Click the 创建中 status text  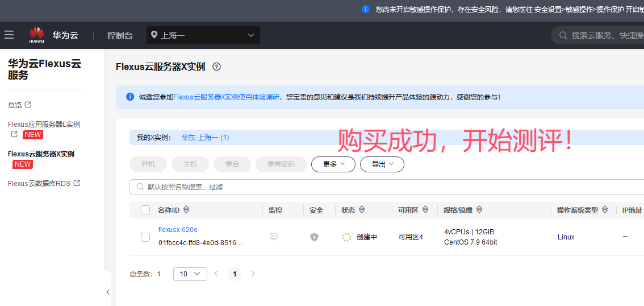(367, 237)
